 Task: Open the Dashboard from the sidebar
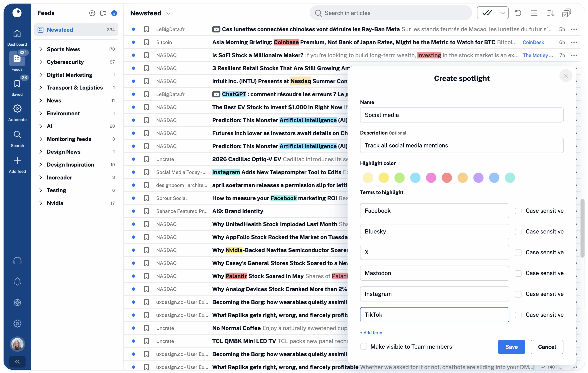(17, 38)
